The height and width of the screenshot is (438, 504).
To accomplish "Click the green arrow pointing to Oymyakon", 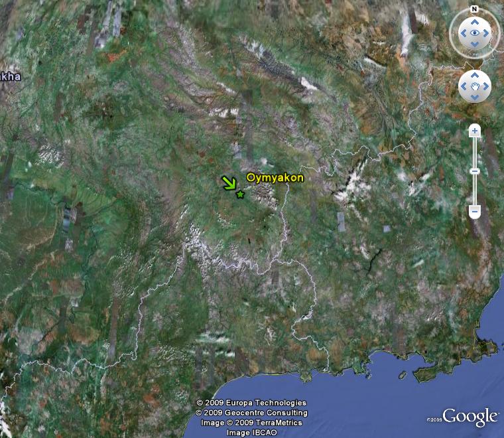I will 229,183.
